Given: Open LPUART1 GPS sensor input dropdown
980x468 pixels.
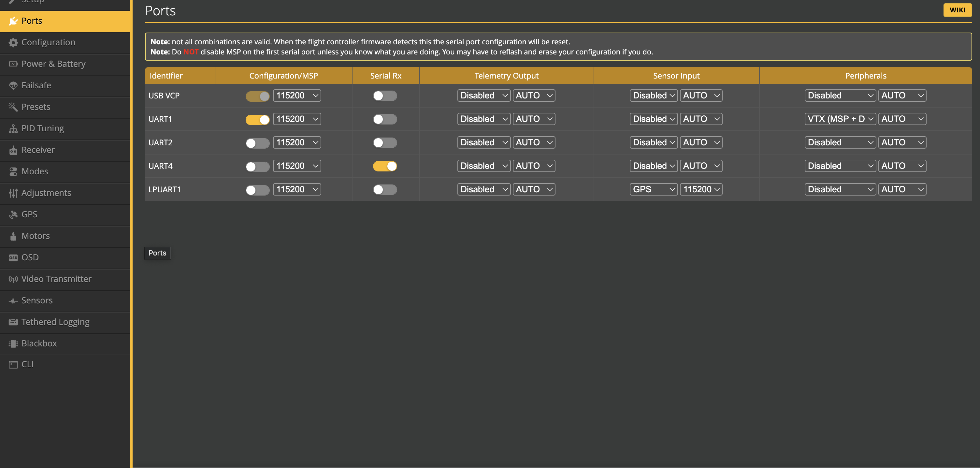Looking at the screenshot, I should click(653, 189).
